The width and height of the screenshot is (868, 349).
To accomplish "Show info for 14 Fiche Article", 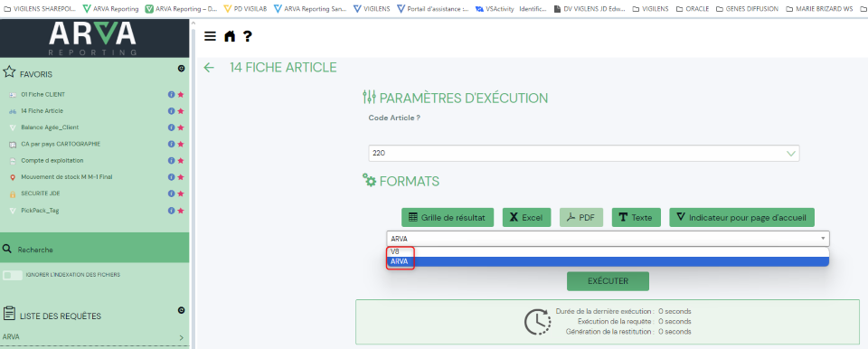I will [171, 111].
